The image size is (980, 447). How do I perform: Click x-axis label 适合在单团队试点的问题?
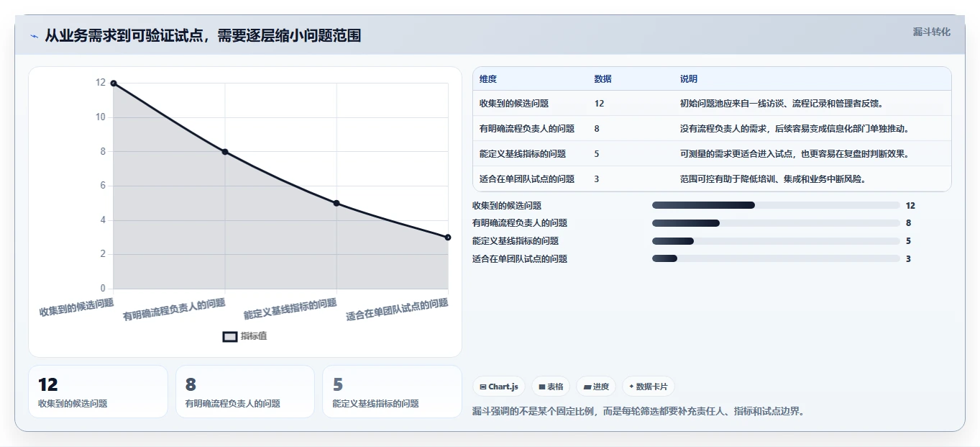(398, 310)
